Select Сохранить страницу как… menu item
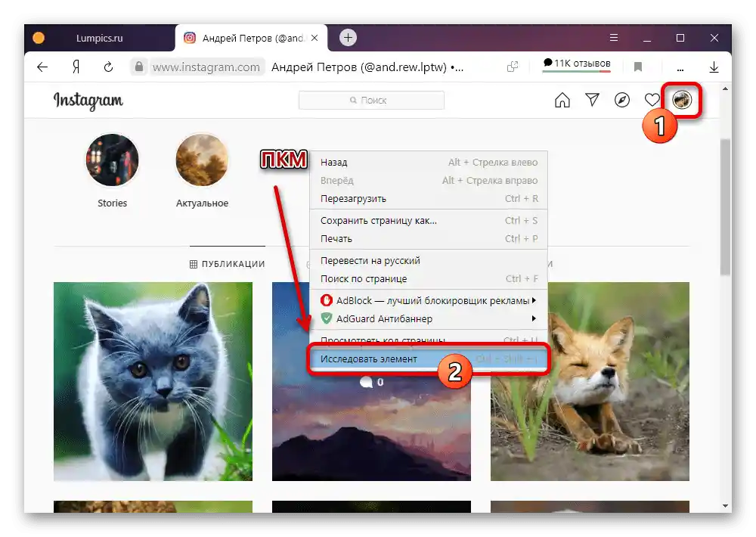This screenshot has height=537, width=756. (x=429, y=221)
